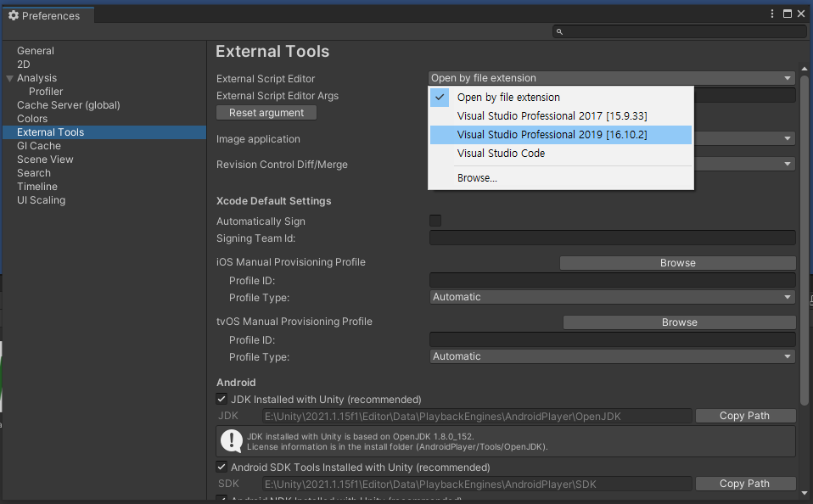Click the SDK path text field
The width and height of the screenshot is (813, 504).
click(477, 484)
